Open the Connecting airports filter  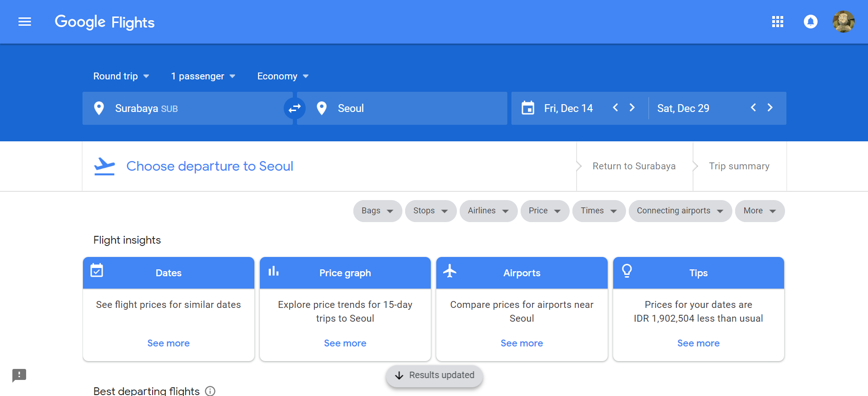coord(681,211)
